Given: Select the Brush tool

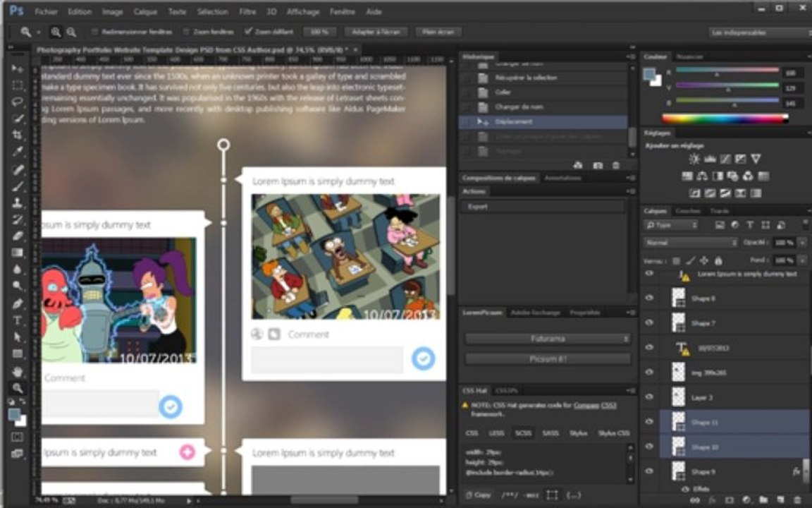Looking at the screenshot, I should point(17,186).
